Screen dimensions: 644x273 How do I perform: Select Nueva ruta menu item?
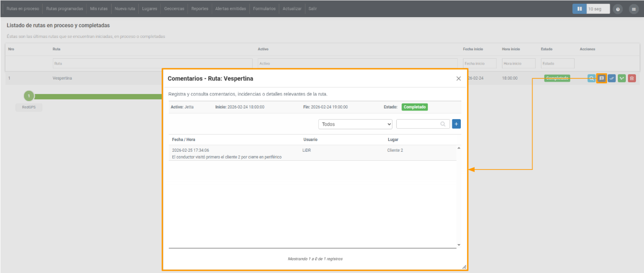(x=125, y=9)
